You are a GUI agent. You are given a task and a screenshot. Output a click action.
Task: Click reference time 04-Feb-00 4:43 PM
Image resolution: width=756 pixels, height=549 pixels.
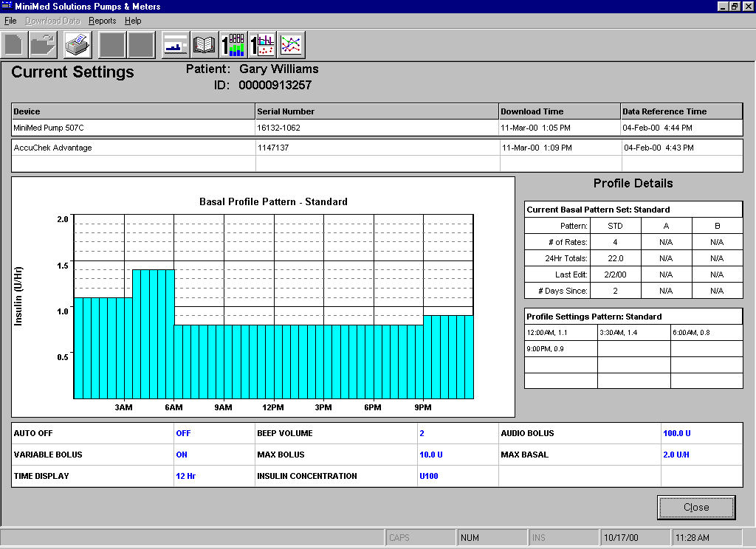(659, 148)
